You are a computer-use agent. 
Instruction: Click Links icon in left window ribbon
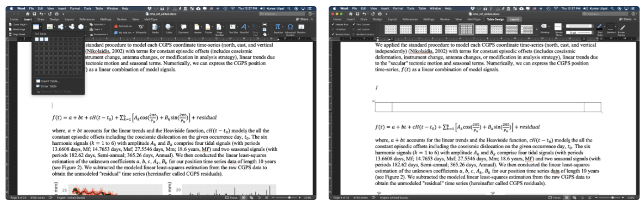click(x=168, y=26)
